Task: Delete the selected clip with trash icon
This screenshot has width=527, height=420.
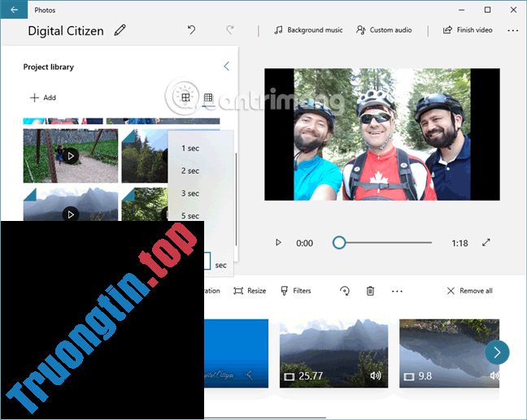Action: (x=370, y=291)
